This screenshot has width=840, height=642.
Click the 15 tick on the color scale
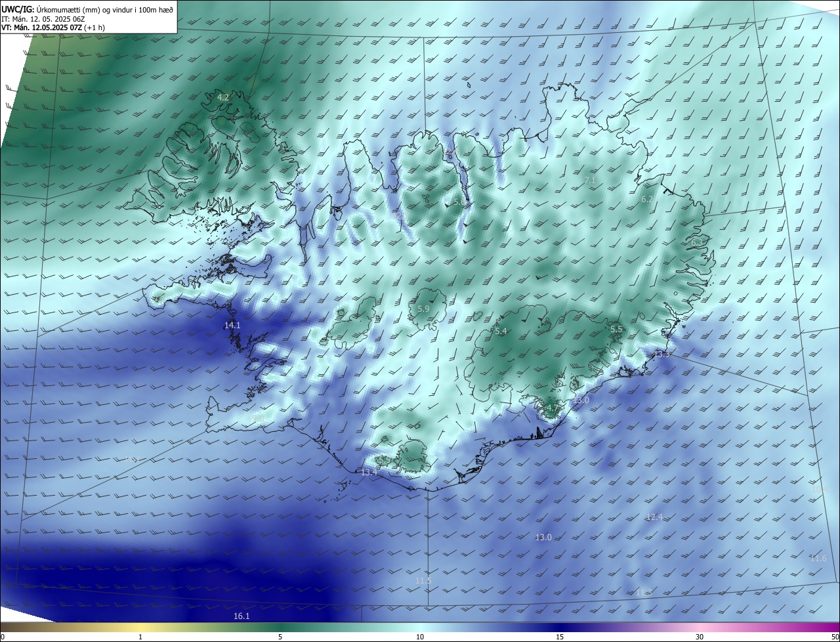[x=560, y=637]
